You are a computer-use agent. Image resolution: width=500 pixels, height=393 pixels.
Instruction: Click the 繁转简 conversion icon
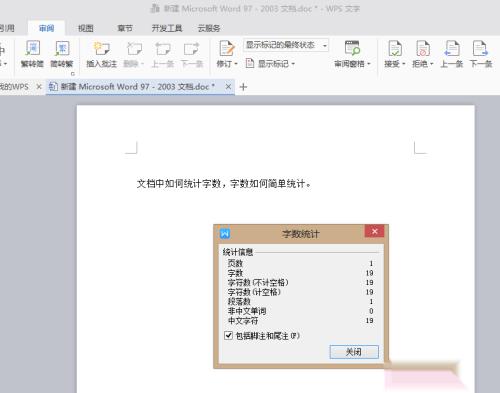(32, 49)
